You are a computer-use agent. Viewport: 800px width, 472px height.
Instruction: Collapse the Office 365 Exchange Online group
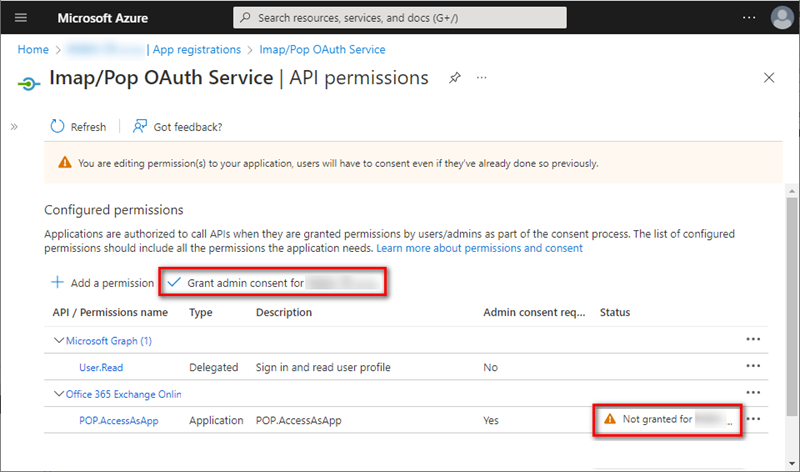pos(58,394)
